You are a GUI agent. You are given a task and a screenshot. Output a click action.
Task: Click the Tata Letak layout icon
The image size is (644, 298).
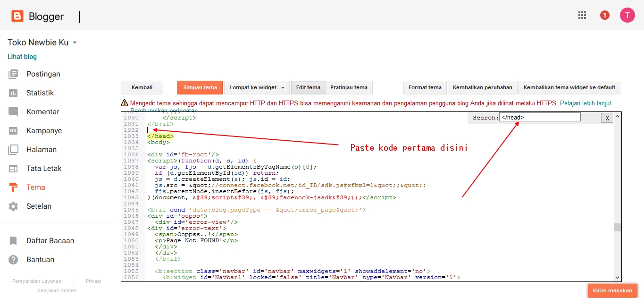13,169
